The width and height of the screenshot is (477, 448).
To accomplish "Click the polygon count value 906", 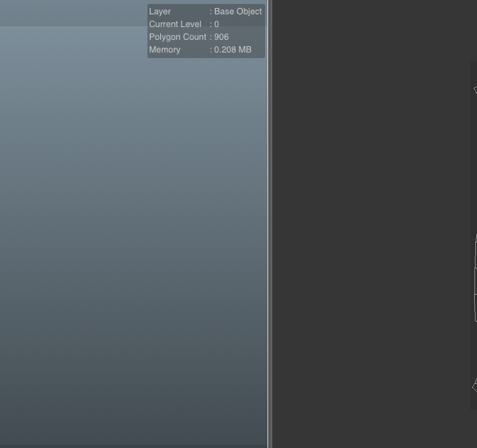I will pyautogui.click(x=221, y=37).
